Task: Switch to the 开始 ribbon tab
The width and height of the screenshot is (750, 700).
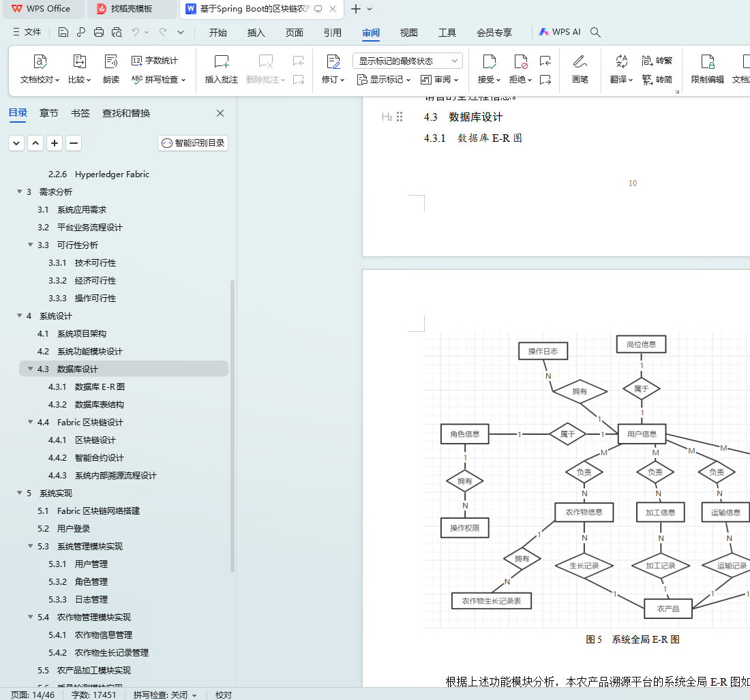Action: 217,33
